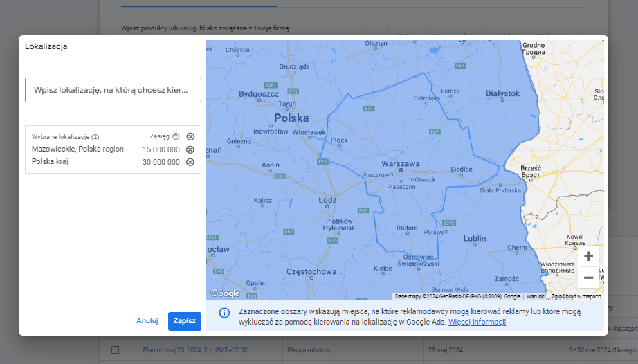Click Zgłoś błąd w mapach link
Image resolution: width=638 pixels, height=364 pixels.
coord(576,296)
